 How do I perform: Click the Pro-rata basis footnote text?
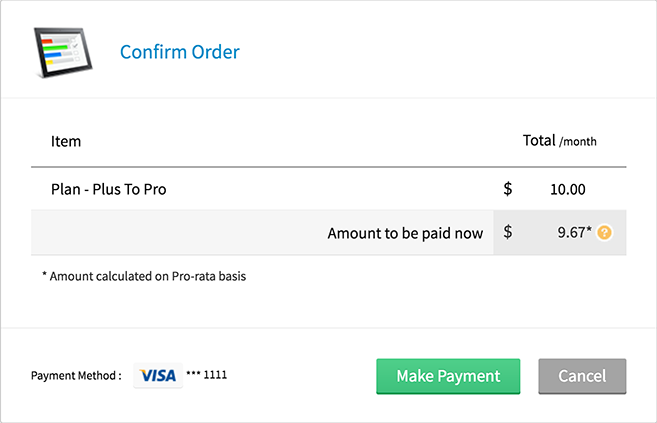click(144, 276)
